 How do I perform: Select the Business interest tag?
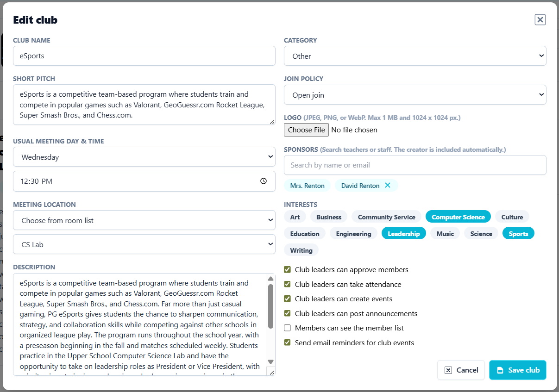pyautogui.click(x=329, y=217)
